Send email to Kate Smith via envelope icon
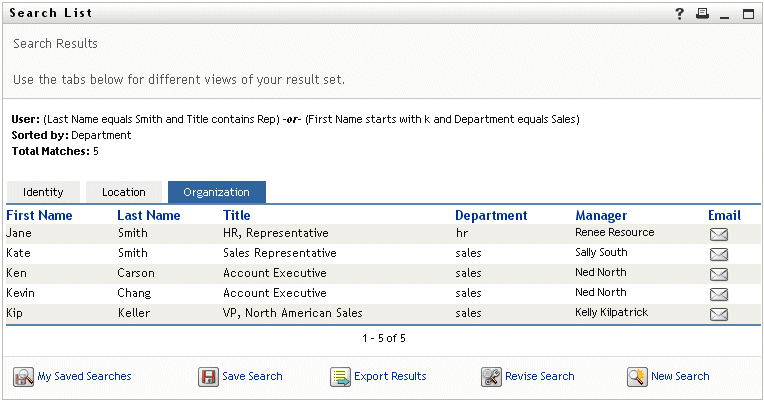Image resolution: width=764 pixels, height=401 pixels. (x=718, y=254)
